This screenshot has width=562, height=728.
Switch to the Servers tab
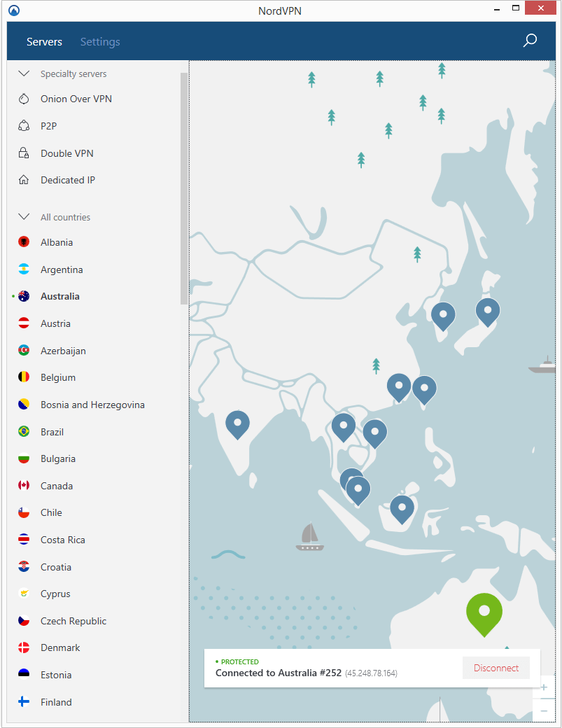(x=44, y=42)
